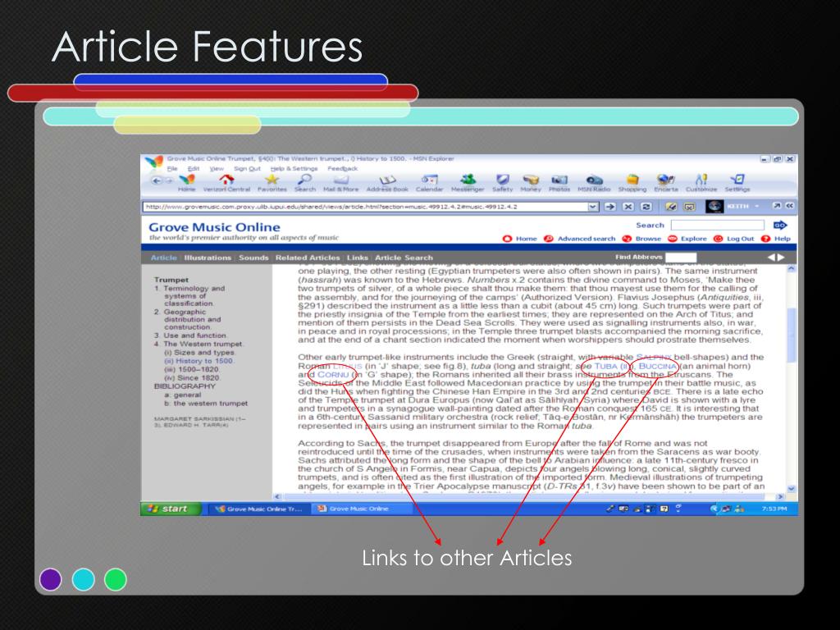The image size is (840, 630).
Task: Click Sign Out in the menu bar
Action: (247, 168)
